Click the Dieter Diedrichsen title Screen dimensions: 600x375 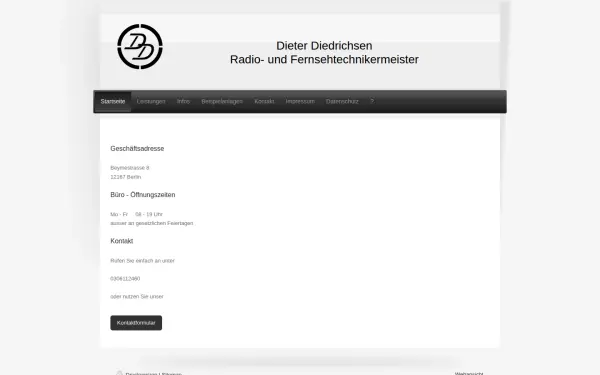(x=324, y=46)
